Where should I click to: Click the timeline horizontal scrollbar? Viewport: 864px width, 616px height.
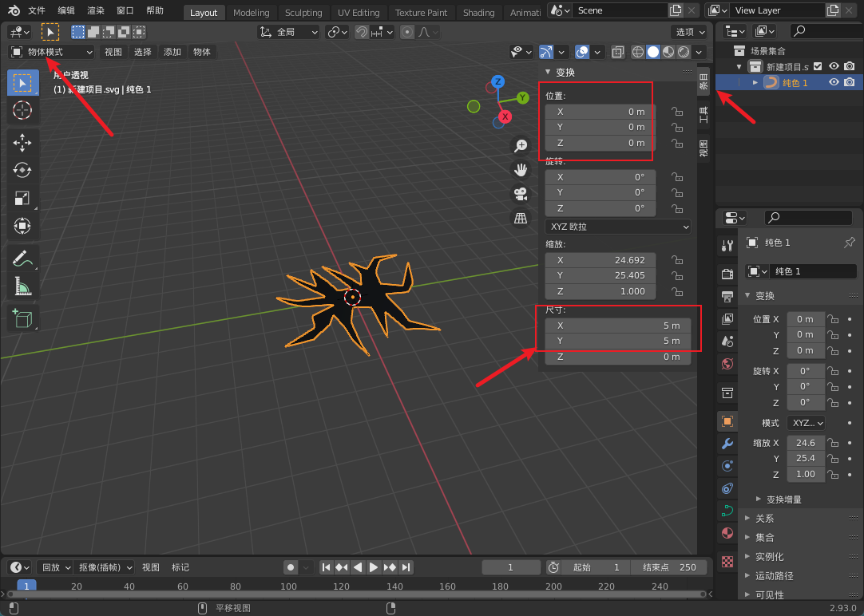coord(356,594)
